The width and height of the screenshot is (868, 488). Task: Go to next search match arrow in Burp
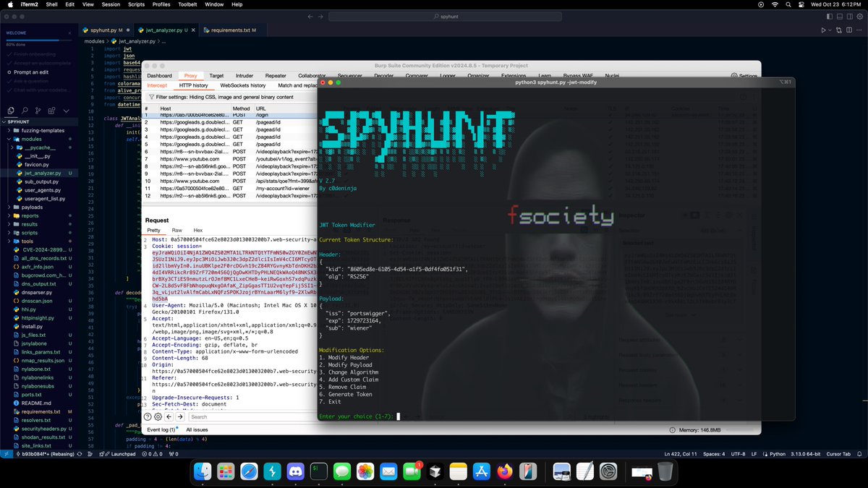coord(181,416)
